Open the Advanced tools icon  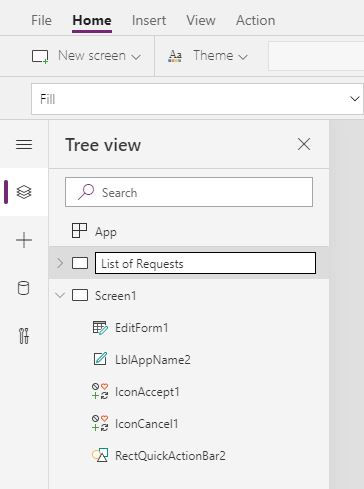tap(24, 336)
